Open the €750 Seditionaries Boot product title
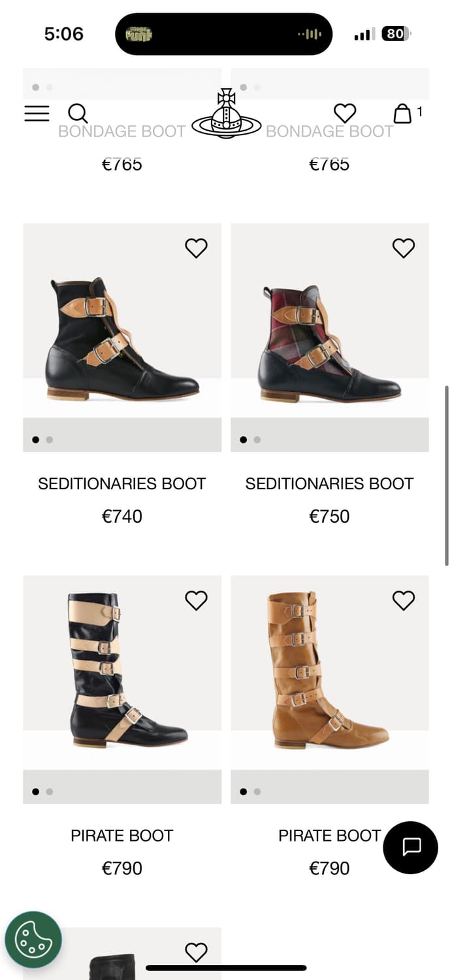This screenshot has width=452, height=980. click(329, 483)
